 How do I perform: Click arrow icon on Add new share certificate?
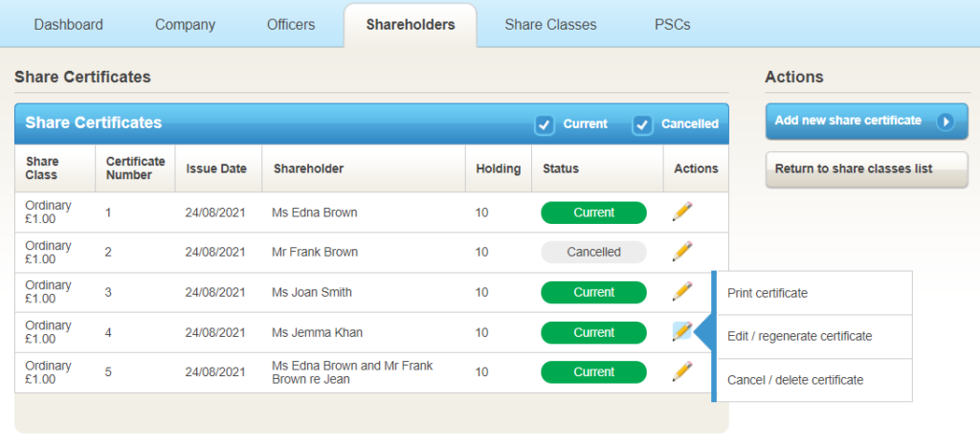point(946,122)
